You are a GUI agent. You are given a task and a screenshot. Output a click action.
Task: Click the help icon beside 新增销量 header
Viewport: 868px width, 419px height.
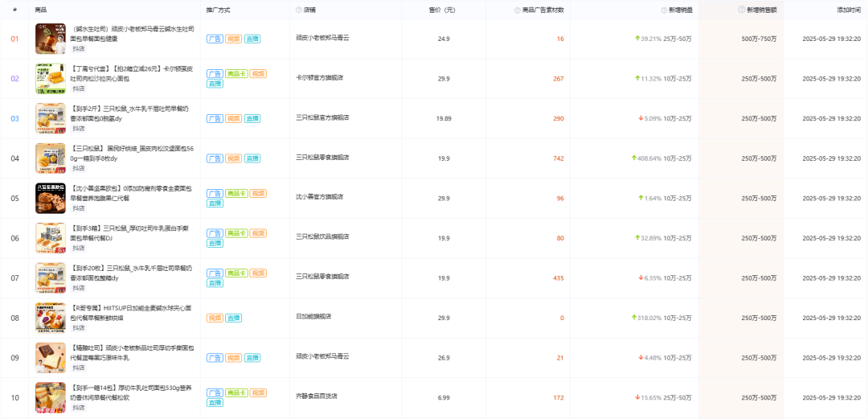click(665, 10)
